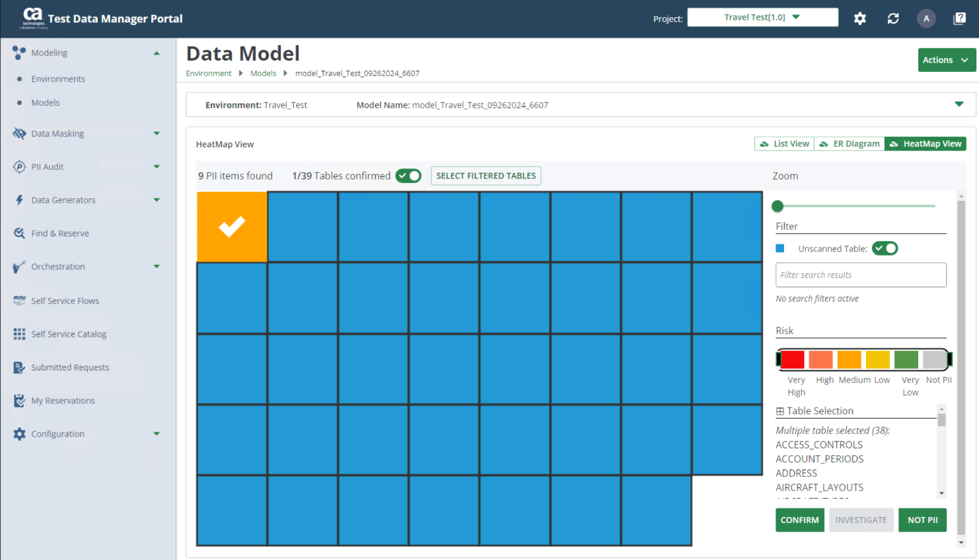
Task: Switch to the List View tab
Action: pos(784,144)
